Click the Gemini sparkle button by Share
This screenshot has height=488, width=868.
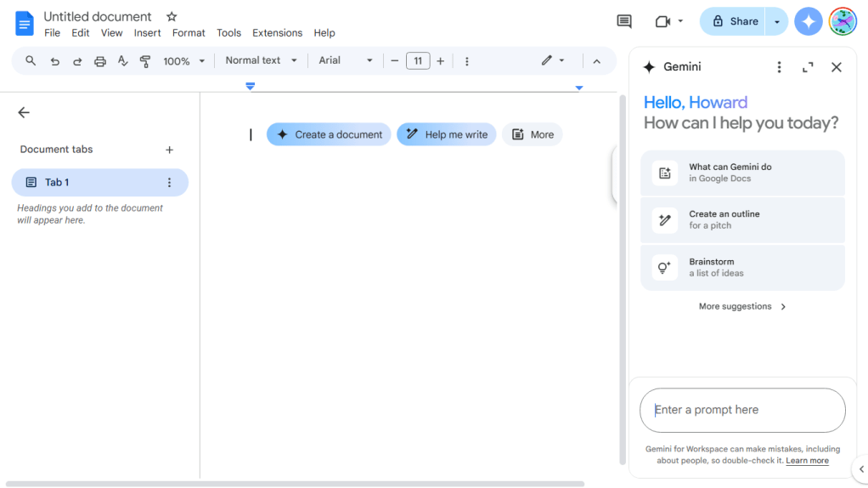(x=808, y=21)
